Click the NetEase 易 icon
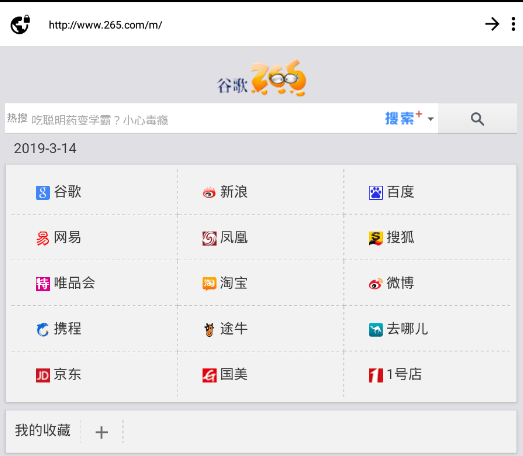 [43, 239]
